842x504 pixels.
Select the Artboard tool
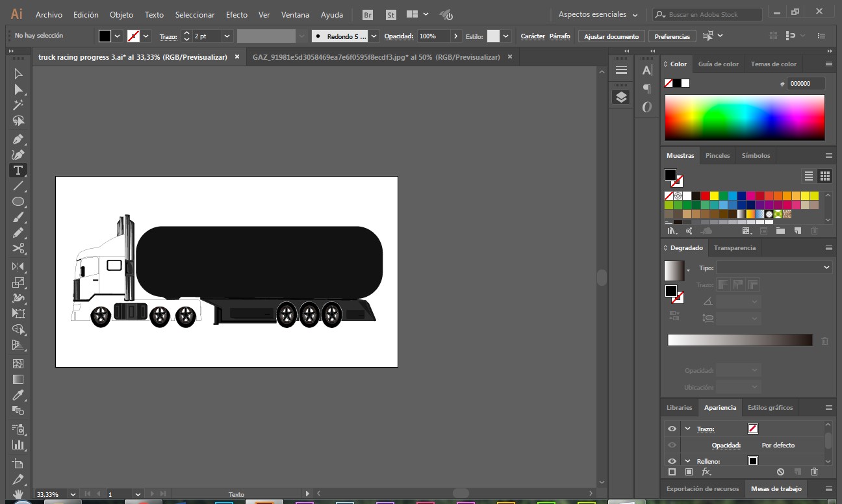point(18,464)
